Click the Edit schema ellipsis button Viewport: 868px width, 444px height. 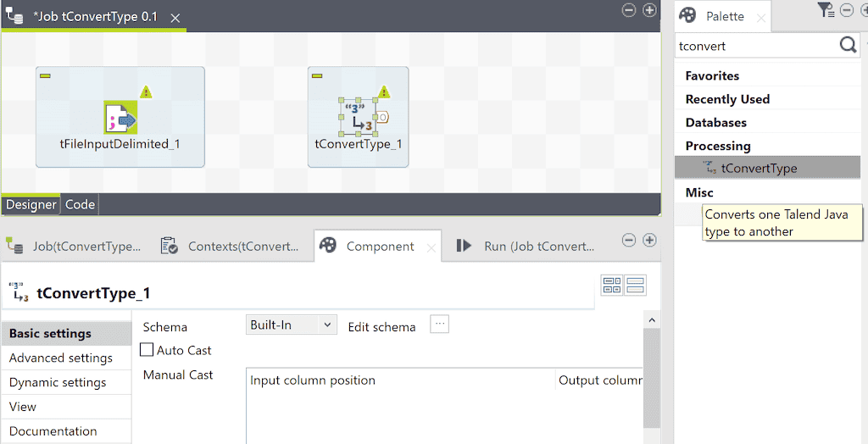click(x=439, y=324)
